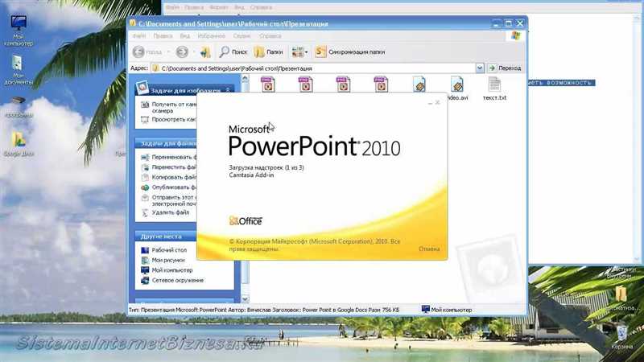Screen dimensions: 644x362
Task: Click Удалить файл task
Action: pyautogui.click(x=166, y=212)
